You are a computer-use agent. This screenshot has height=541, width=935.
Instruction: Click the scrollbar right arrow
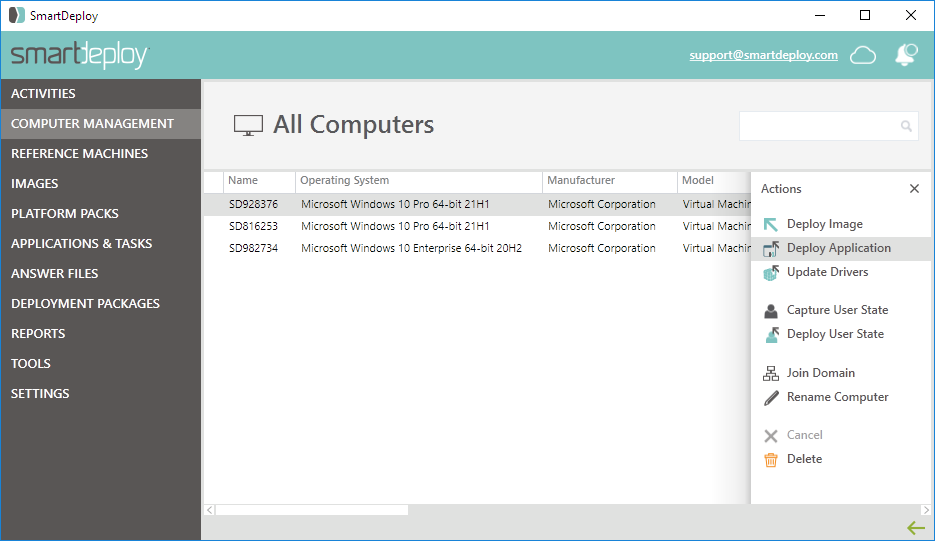(925, 511)
